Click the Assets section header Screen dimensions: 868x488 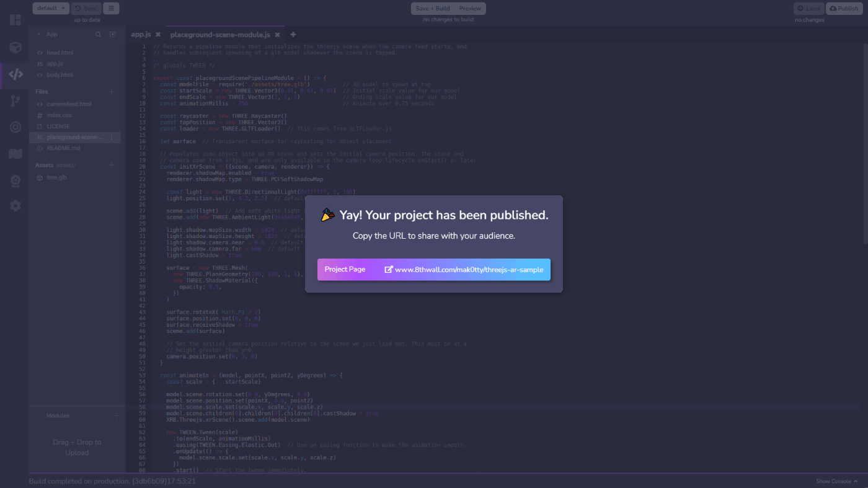(45, 165)
